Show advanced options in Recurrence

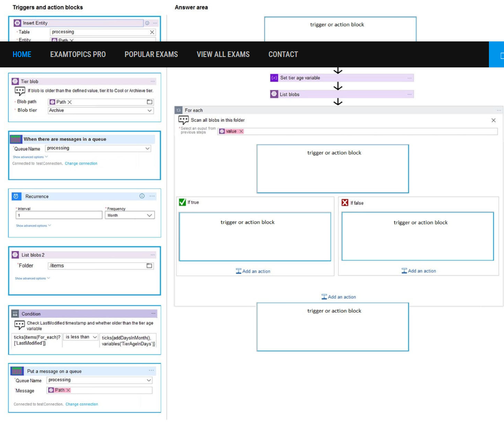33,226
